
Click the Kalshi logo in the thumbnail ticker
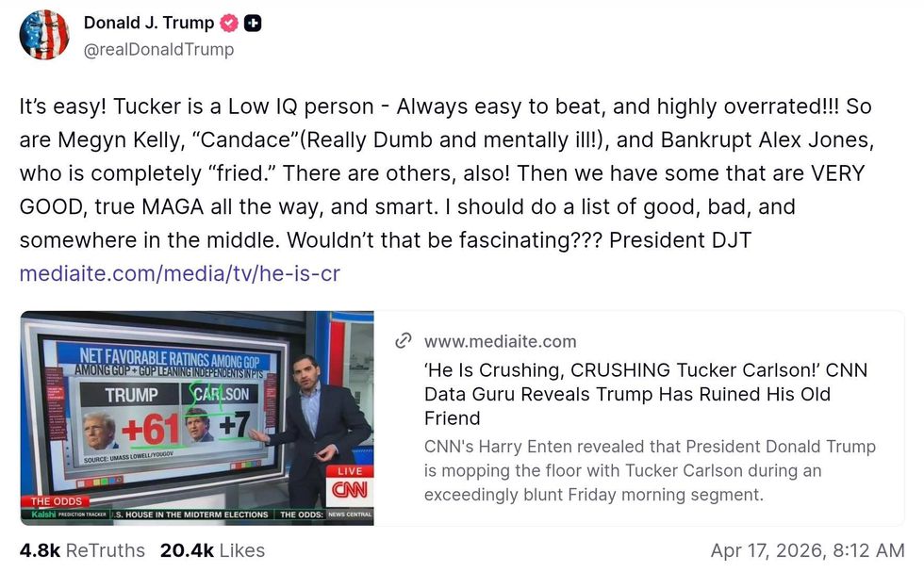point(43,515)
